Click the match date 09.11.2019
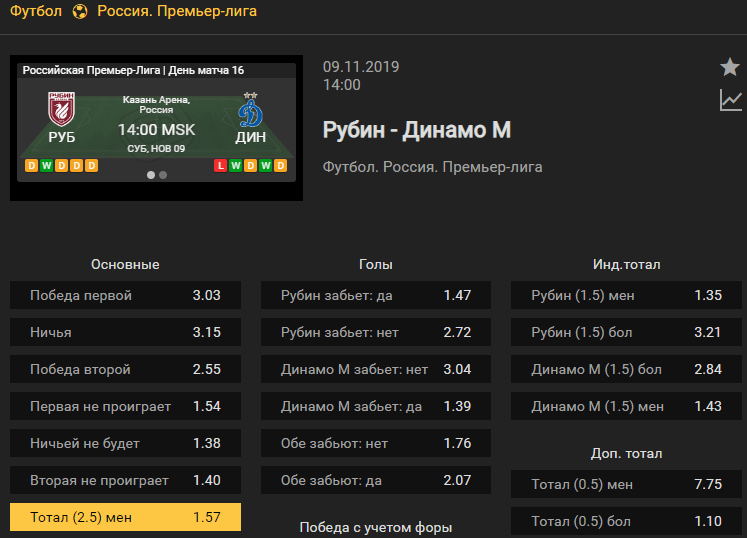Screen dimensions: 747x538 point(361,67)
